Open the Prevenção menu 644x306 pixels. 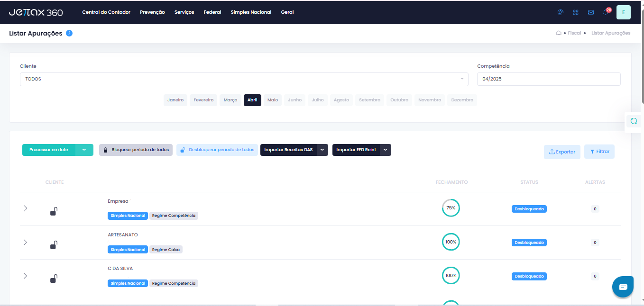click(152, 12)
